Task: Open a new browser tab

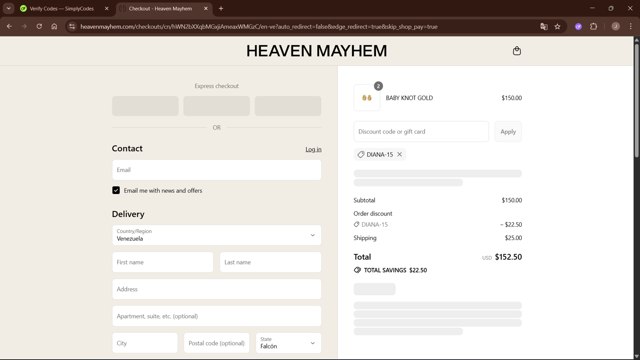Action: tap(221, 8)
